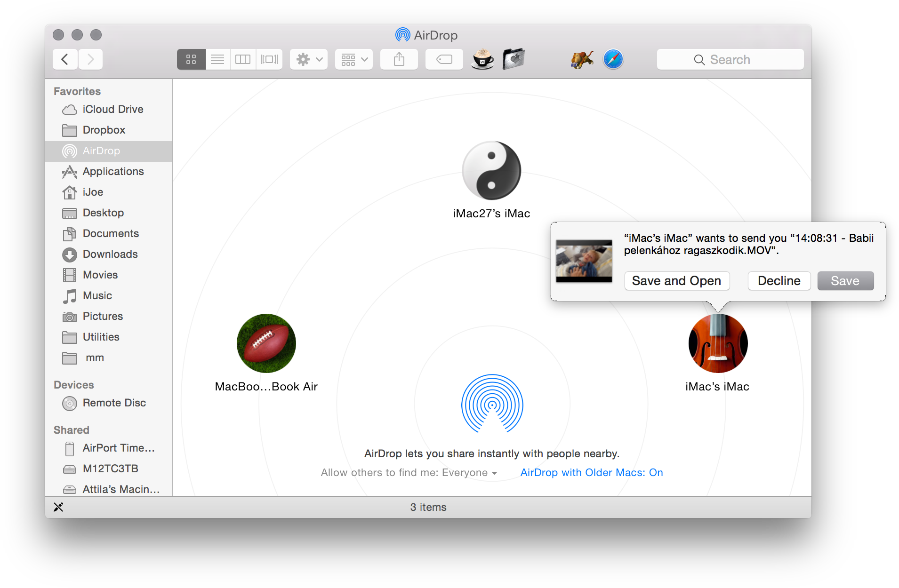Switch to Cover Flow view

[x=269, y=59]
